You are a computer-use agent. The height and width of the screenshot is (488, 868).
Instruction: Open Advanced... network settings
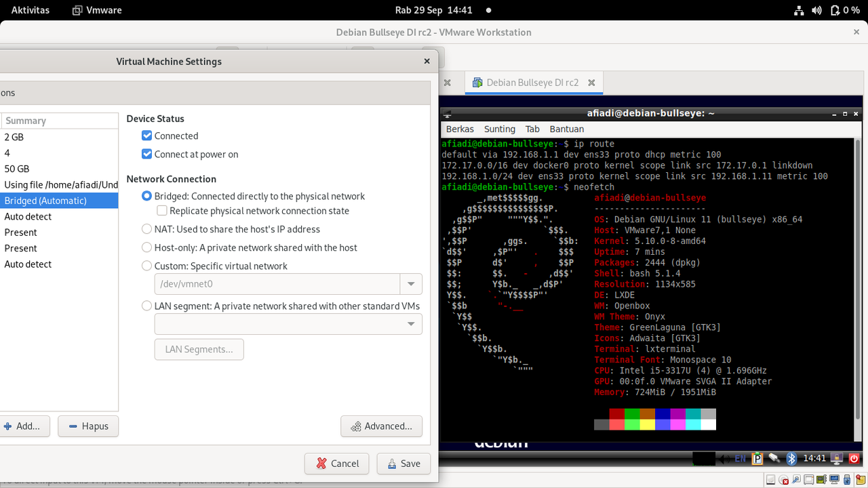[x=381, y=426]
